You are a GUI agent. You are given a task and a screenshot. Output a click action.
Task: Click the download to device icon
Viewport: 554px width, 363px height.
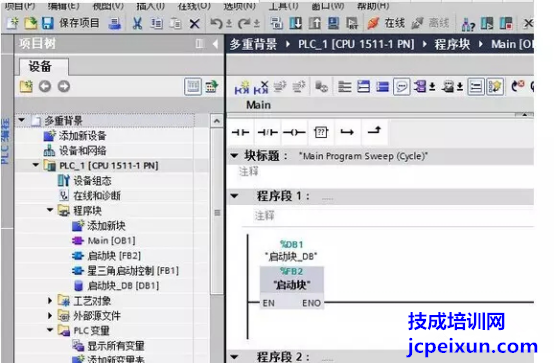pyautogui.click(x=295, y=23)
